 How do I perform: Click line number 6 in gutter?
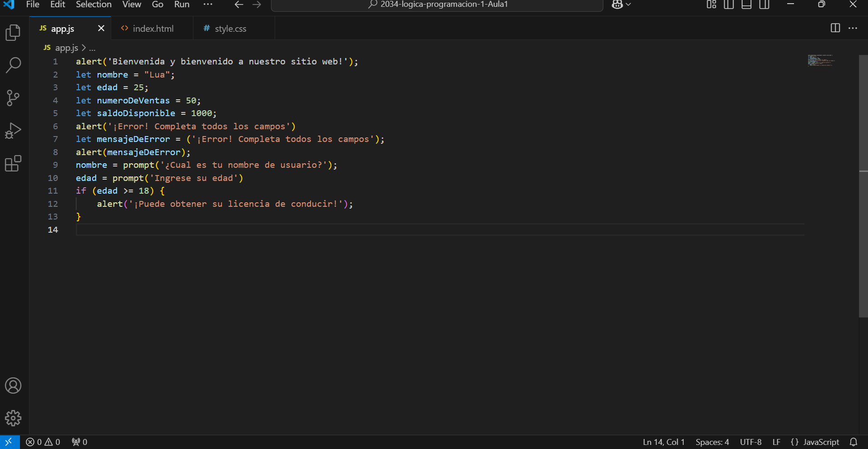55,127
